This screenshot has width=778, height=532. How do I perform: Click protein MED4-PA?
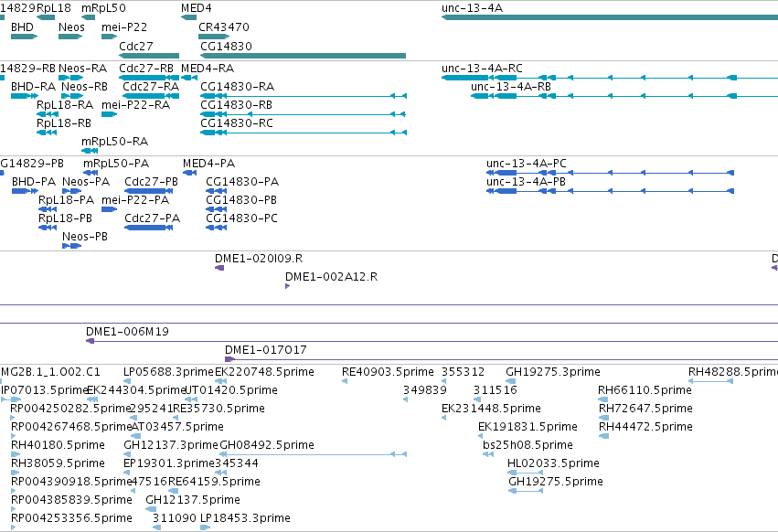pyautogui.click(x=190, y=173)
